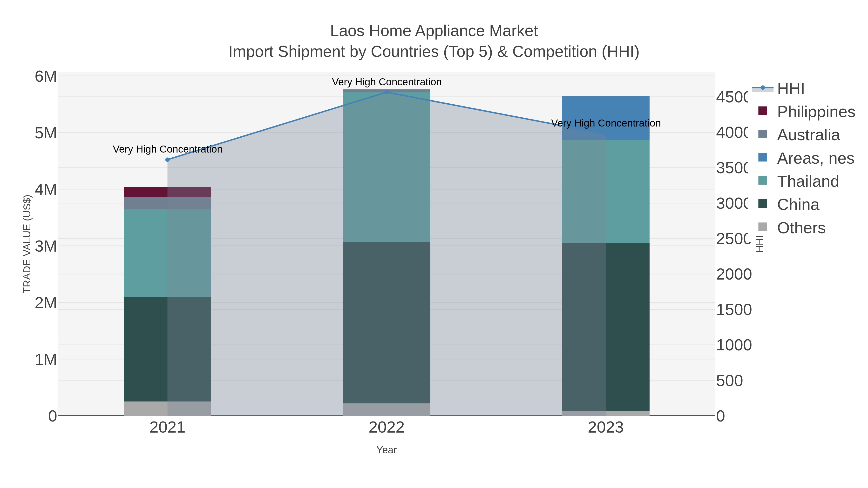
Task: Click the 2021 China bar segment
Action: (168, 349)
